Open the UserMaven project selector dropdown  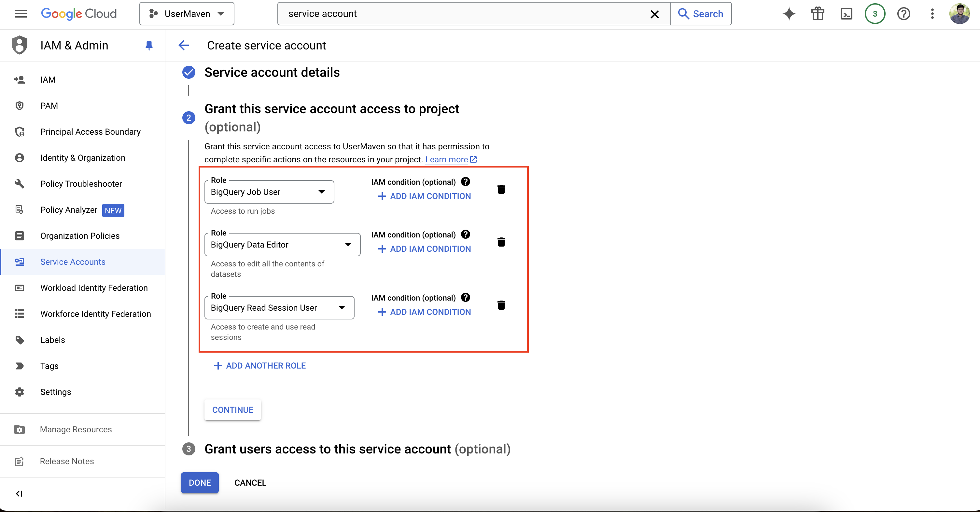[x=187, y=14]
